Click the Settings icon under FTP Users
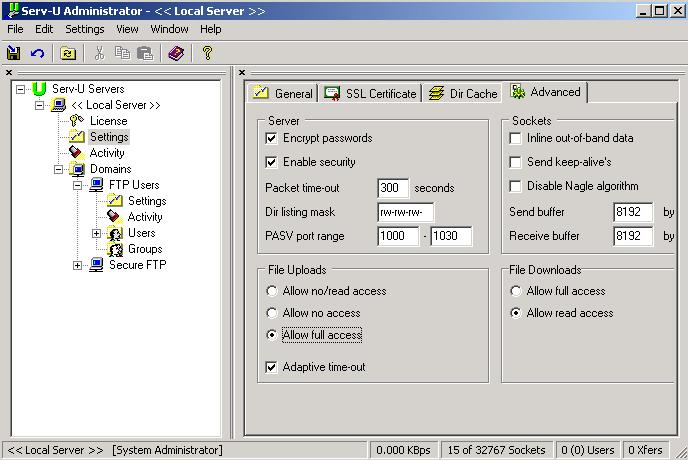Screen dimensions: 688x460 [115, 201]
